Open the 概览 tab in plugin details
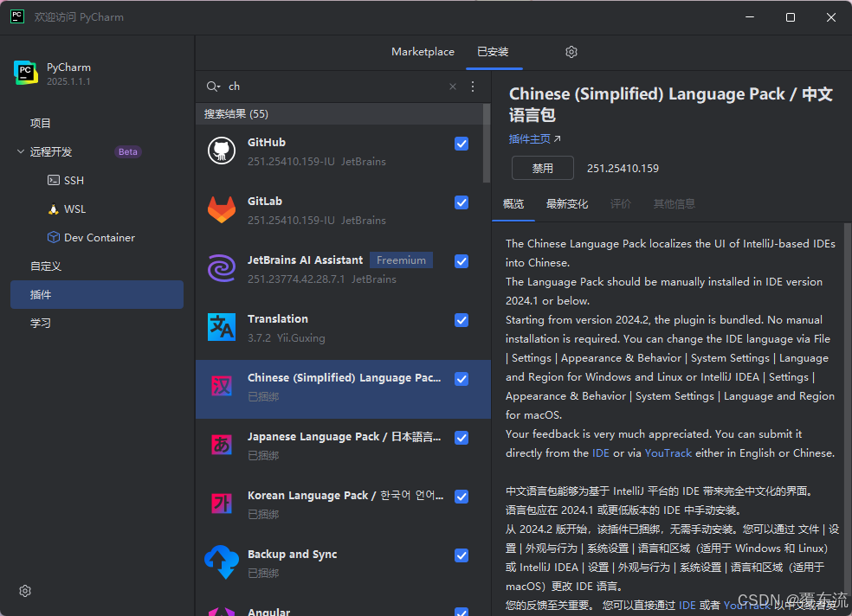Viewport: 852px width, 616px height. (513, 203)
